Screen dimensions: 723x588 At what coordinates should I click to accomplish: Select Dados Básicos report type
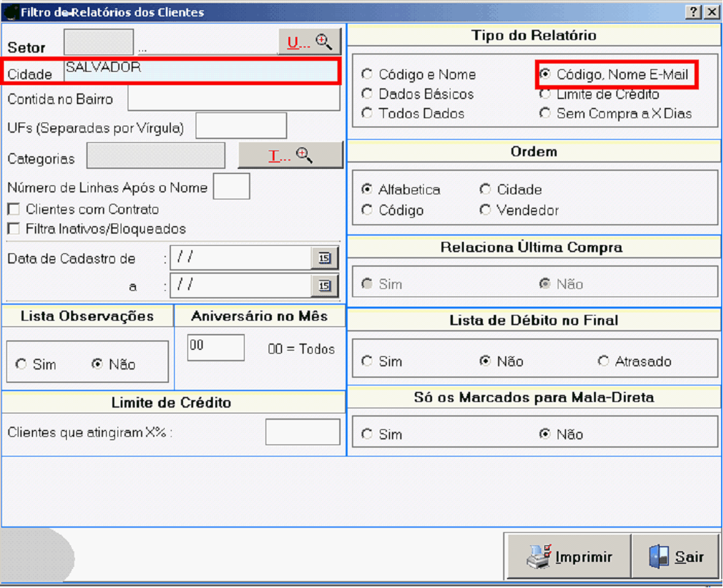coord(367,94)
